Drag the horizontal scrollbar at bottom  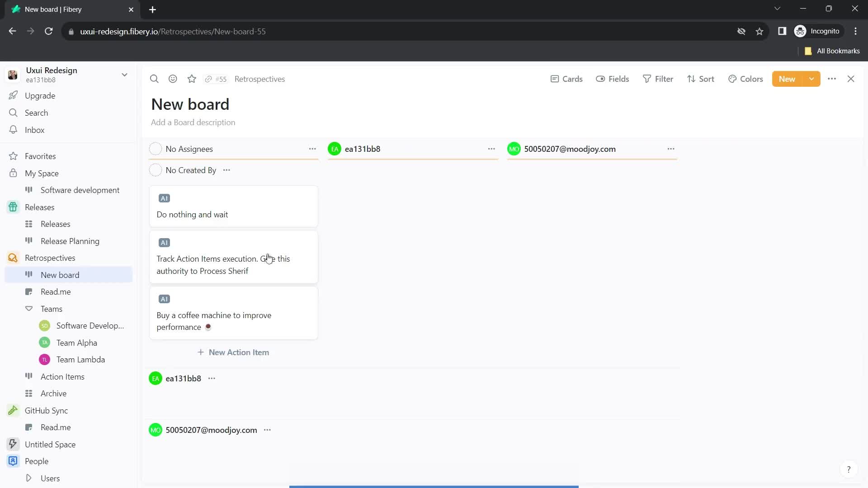(x=434, y=486)
